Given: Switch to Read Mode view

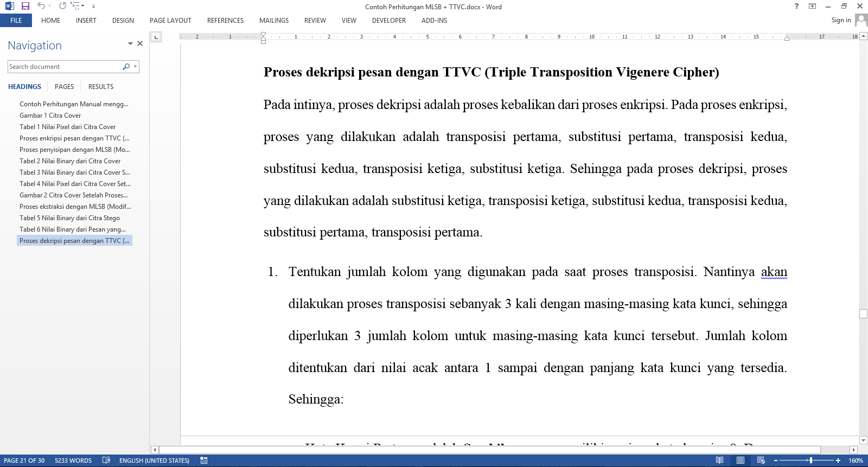Looking at the screenshot, I should click(719, 460).
